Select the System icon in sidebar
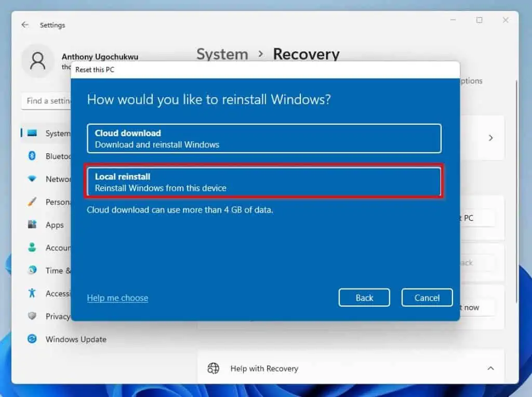The image size is (532, 397). pos(33,133)
